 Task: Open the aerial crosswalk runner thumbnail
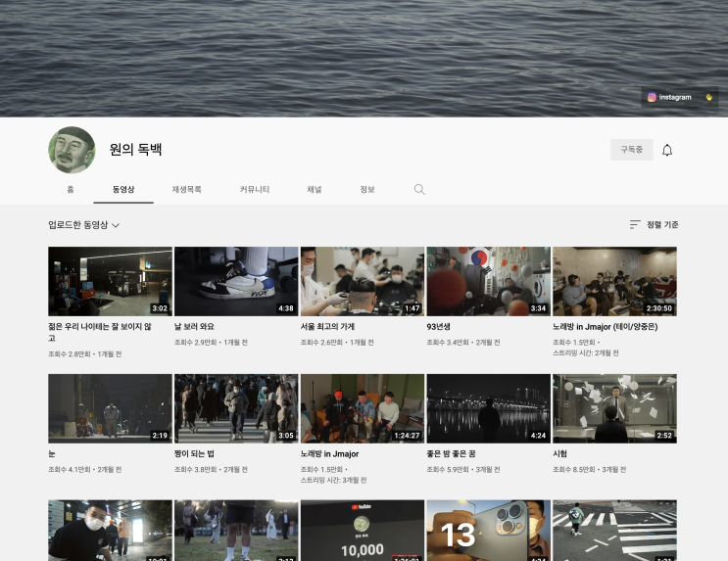point(614,531)
